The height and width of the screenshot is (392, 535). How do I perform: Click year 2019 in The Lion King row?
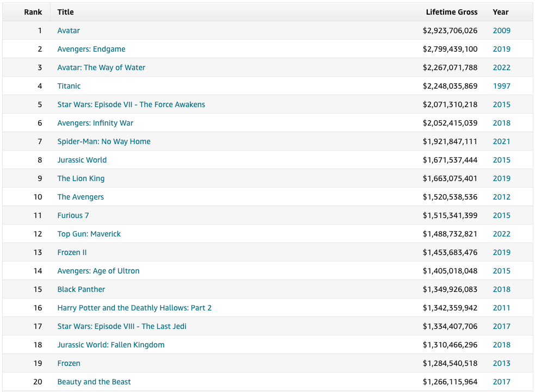[502, 179]
